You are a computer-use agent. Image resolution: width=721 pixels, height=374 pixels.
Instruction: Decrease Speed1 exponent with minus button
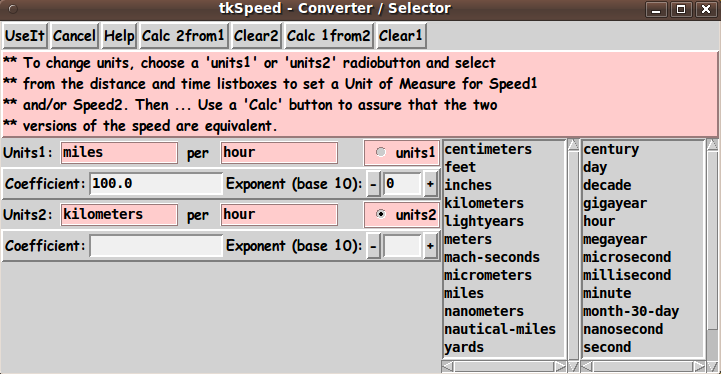[x=373, y=184]
